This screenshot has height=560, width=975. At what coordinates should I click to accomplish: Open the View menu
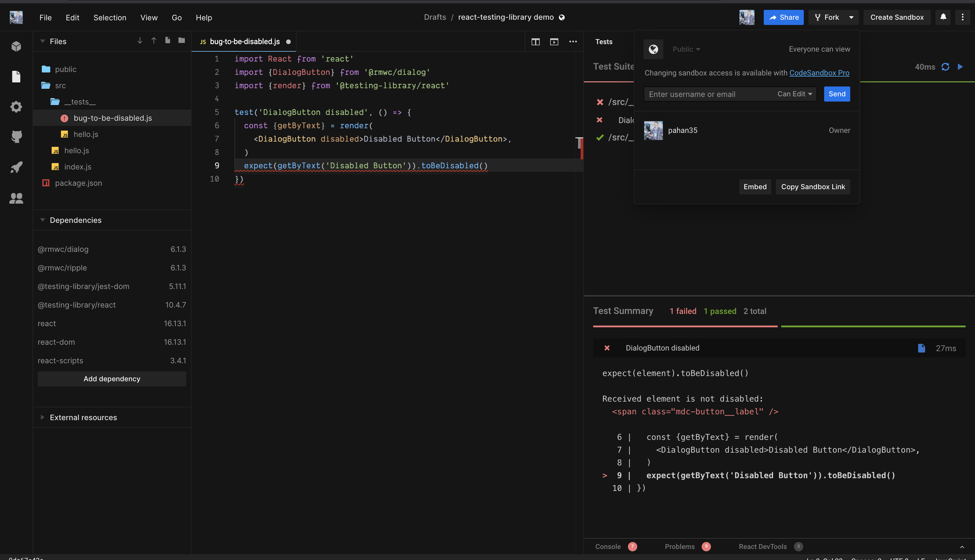coord(149,18)
